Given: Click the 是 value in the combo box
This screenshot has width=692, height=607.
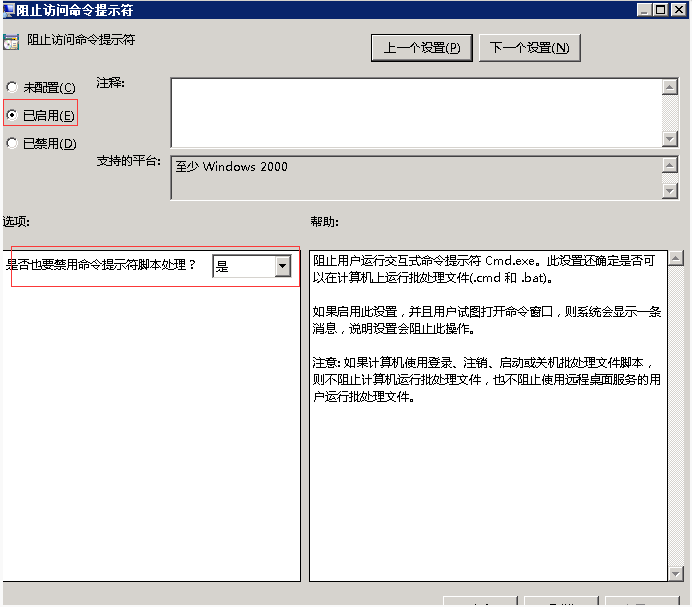Looking at the screenshot, I should tap(243, 266).
